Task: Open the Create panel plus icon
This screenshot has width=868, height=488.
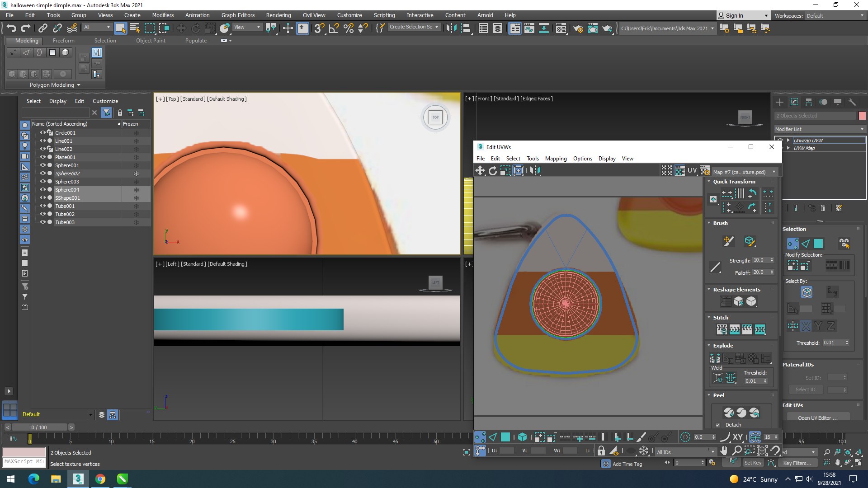Action: [779, 102]
